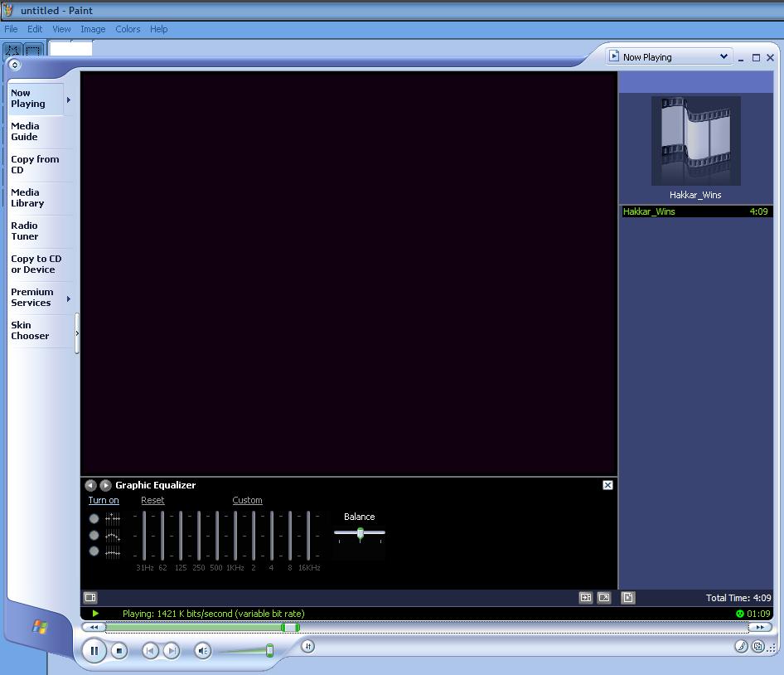Click the 125 equalizer band slider
The width and height of the screenshot is (784, 675).
click(181, 536)
